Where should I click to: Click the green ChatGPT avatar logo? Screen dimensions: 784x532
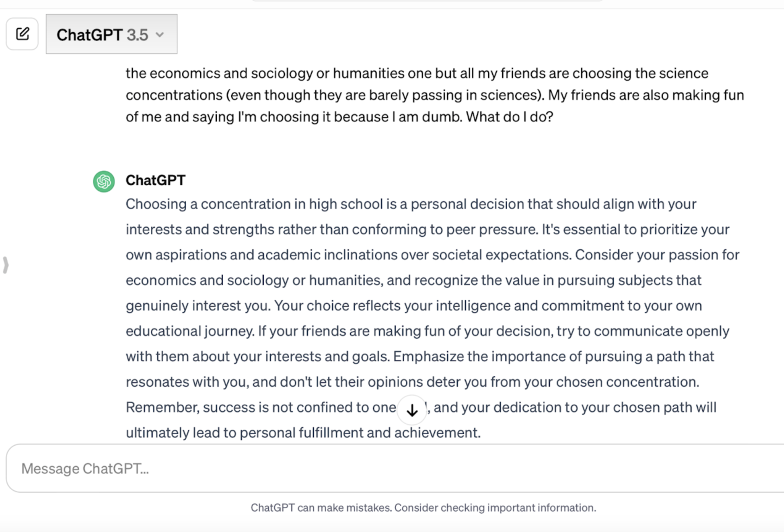pyautogui.click(x=104, y=181)
